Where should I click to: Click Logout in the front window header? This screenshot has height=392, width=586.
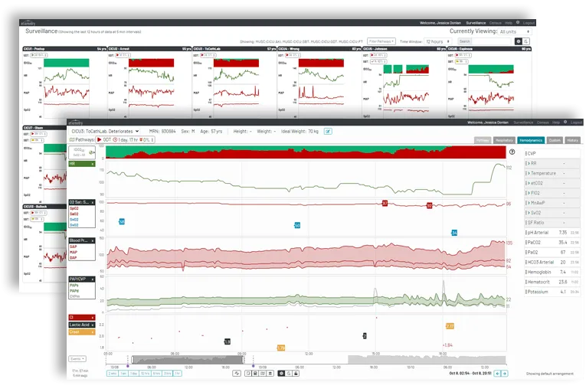[576, 122]
